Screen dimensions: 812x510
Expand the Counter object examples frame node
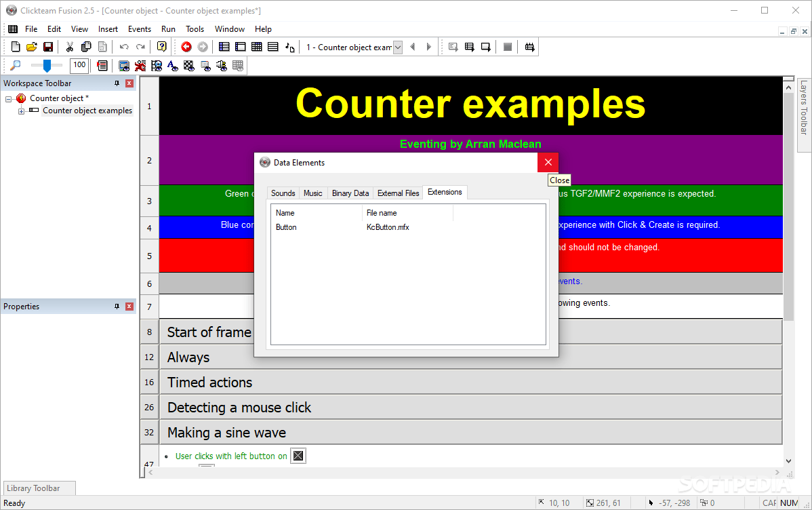pos(21,111)
